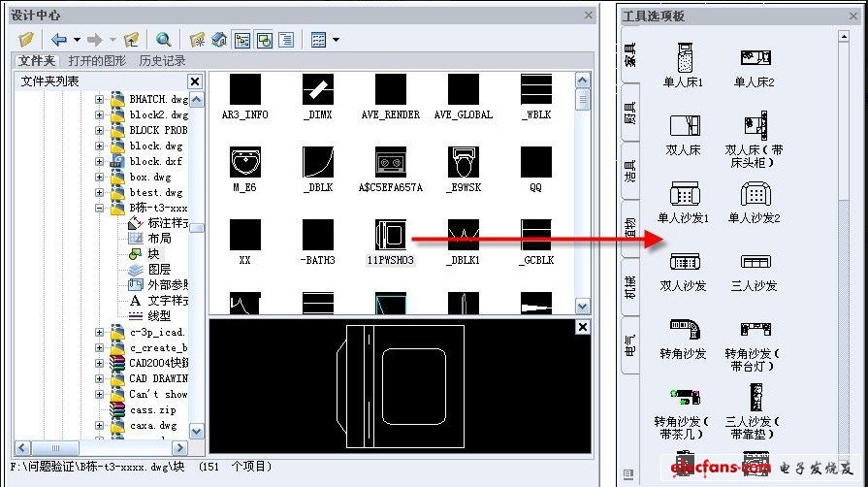Go back using the blue left arrow
Image resolution: width=868 pixels, height=487 pixels.
(59, 40)
